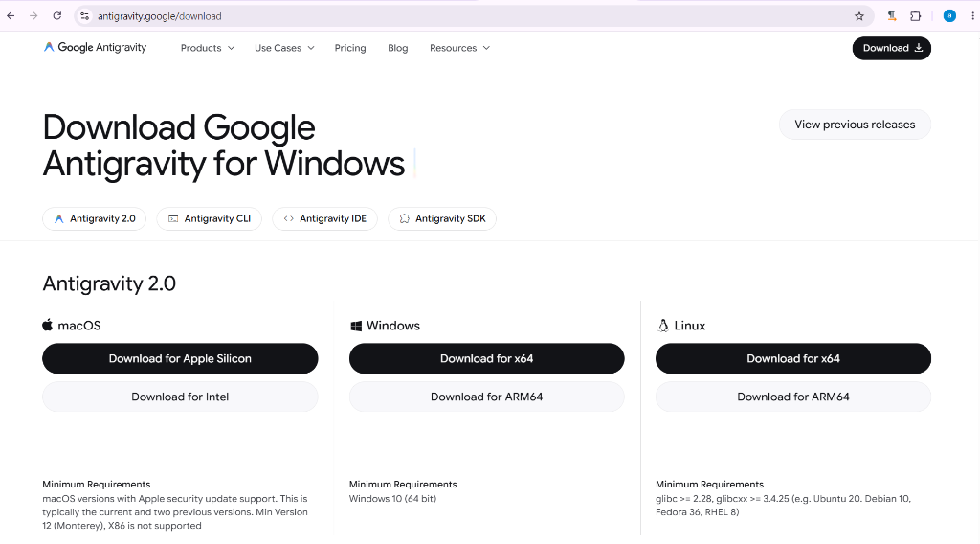980x544 pixels.
Task: Click the 'Windows 10 (64 bit)' text
Action: coord(392,498)
